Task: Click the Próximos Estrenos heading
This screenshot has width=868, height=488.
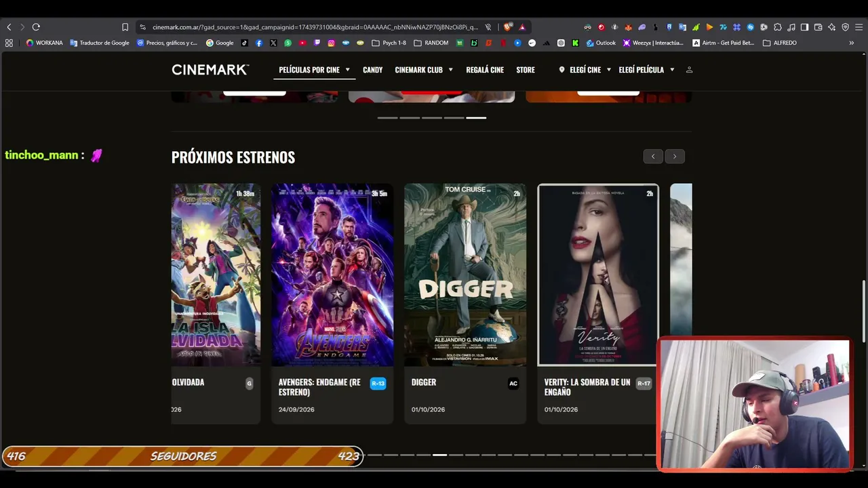Action: click(233, 157)
